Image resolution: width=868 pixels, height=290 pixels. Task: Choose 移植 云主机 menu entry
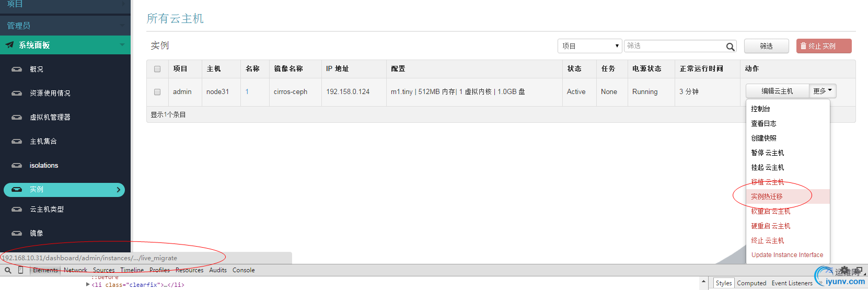coord(788,182)
